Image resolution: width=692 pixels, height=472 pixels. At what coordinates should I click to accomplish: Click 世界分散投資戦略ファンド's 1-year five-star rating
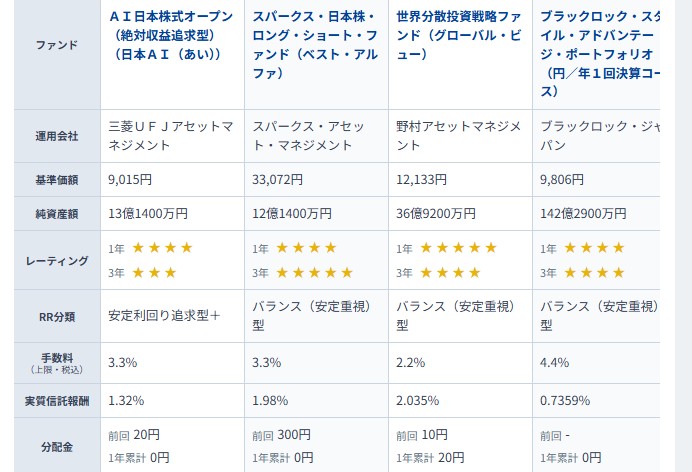pyautogui.click(x=457, y=248)
